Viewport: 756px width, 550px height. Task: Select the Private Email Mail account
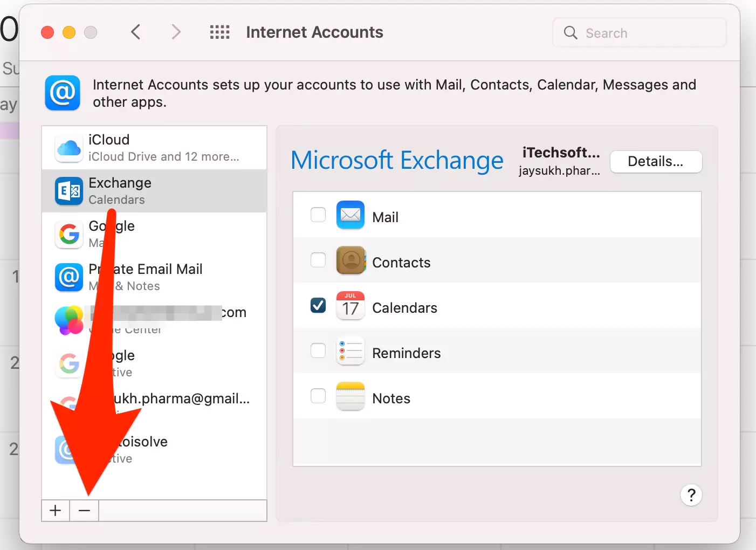(154, 277)
